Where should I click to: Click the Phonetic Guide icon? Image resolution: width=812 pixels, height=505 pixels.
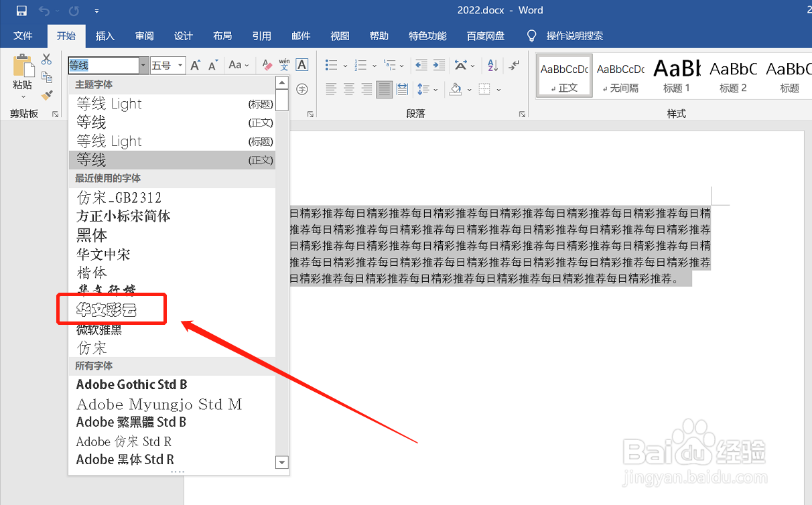pos(284,65)
